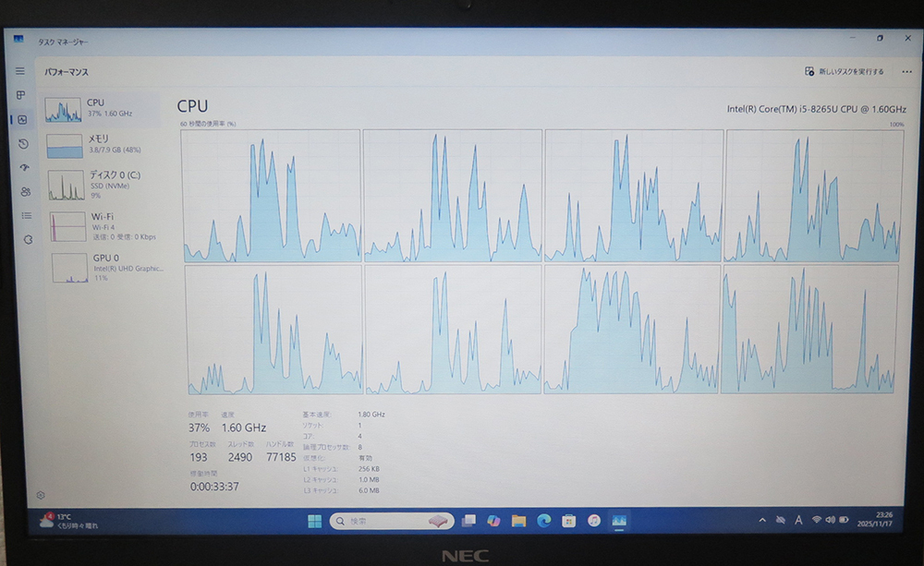Maximize the Task Manager window

(x=880, y=38)
